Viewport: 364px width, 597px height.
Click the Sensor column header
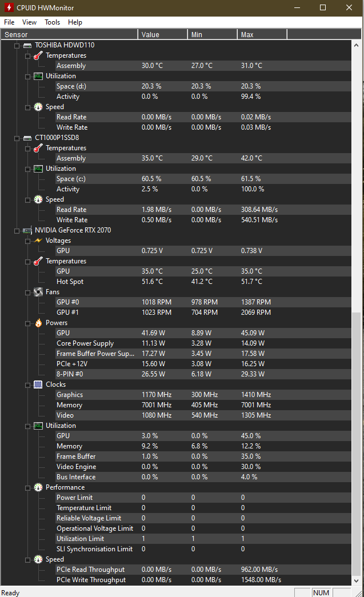pyautogui.click(x=69, y=35)
